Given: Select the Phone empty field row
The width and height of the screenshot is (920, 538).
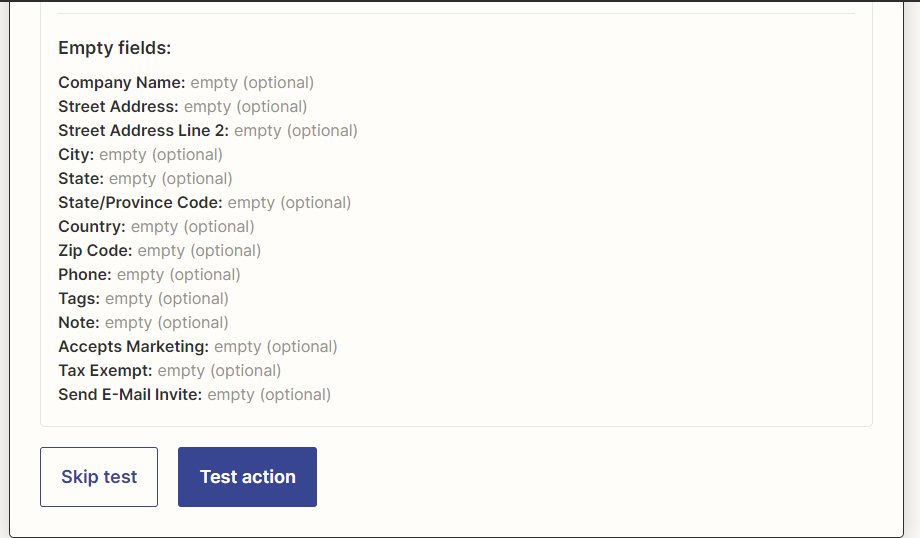Looking at the screenshot, I should pos(149,275).
